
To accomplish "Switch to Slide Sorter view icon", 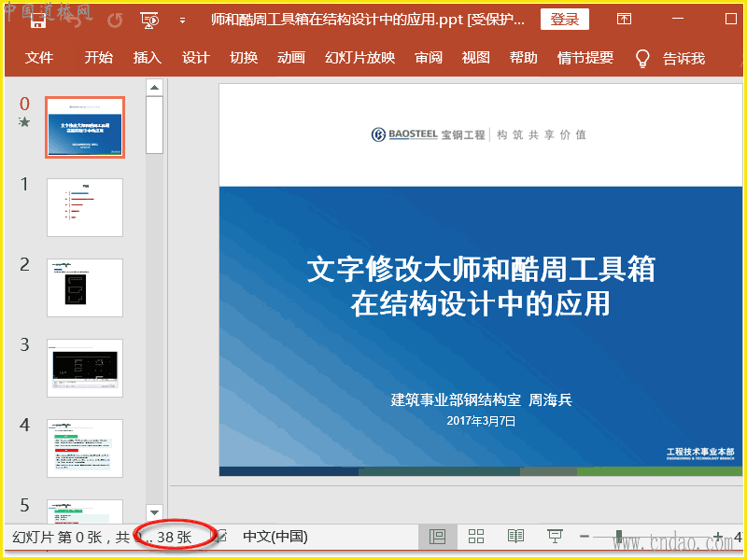I will click(476, 536).
